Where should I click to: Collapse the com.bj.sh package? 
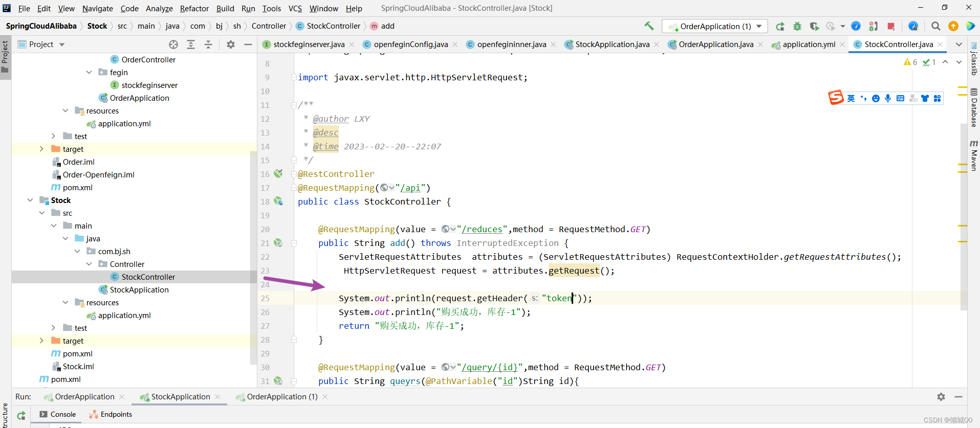tap(77, 251)
